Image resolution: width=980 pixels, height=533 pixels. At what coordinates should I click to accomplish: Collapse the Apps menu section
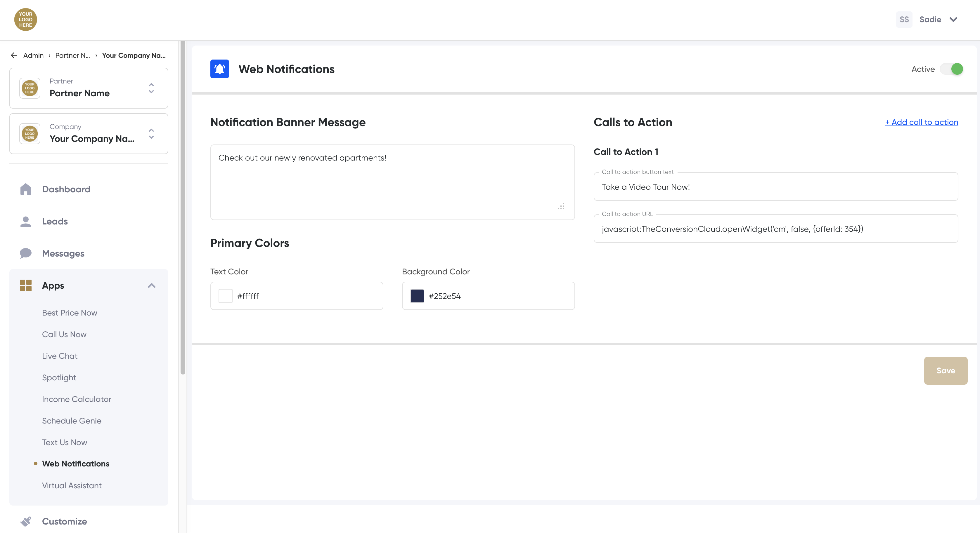click(151, 285)
